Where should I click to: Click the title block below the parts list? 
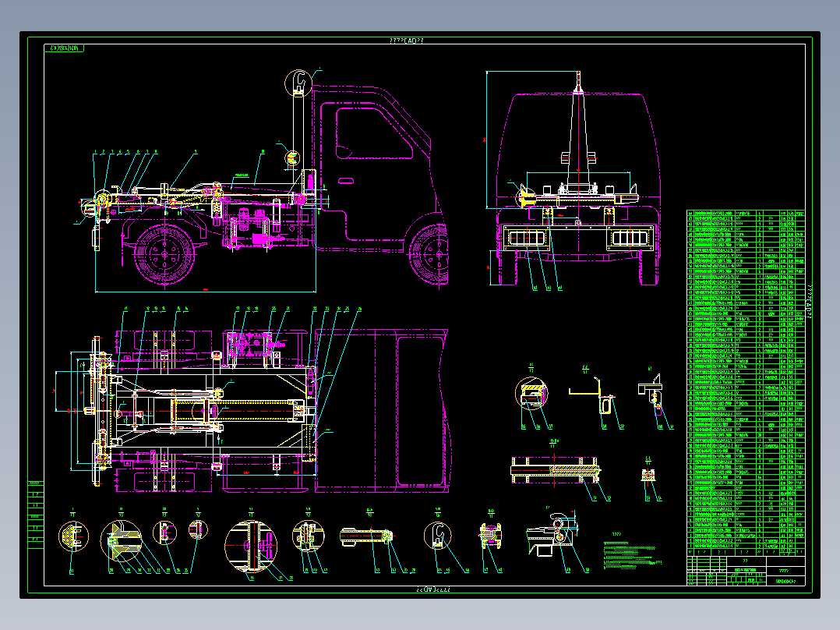click(746, 571)
